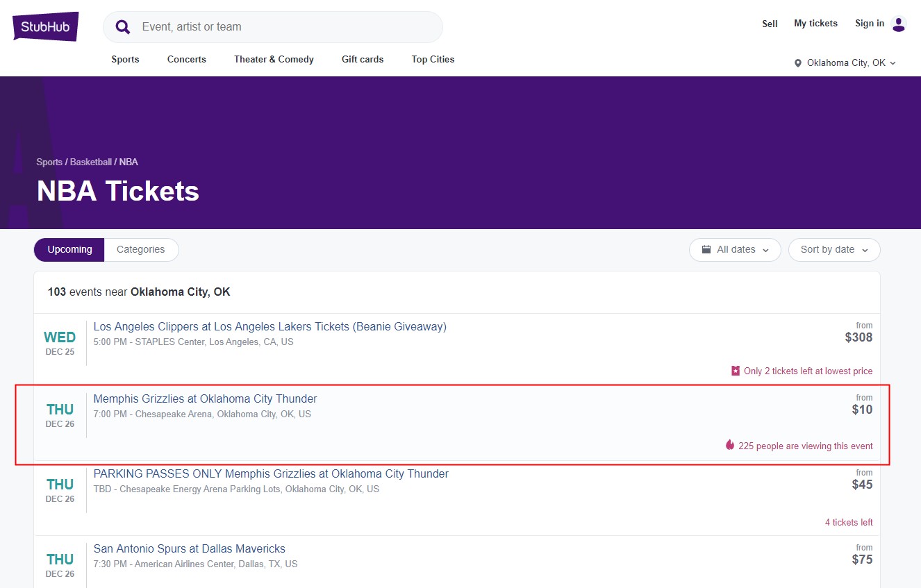This screenshot has width=921, height=588.
Task: Click the NBA Tickets page title
Action: pyautogui.click(x=118, y=192)
